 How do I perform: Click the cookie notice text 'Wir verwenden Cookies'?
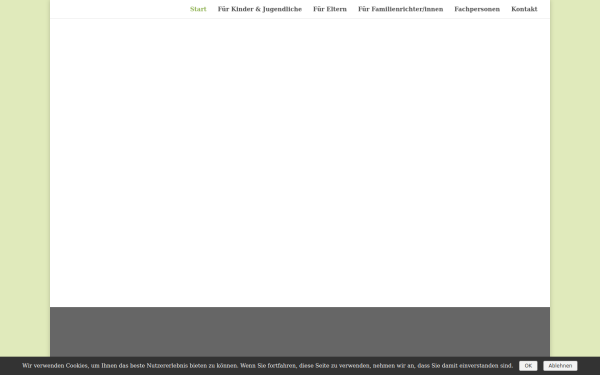click(x=55, y=366)
